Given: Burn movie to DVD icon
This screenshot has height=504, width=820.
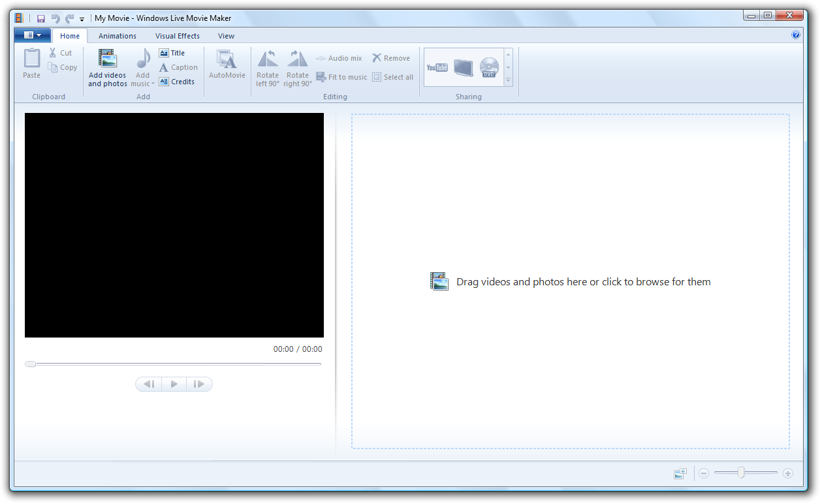Looking at the screenshot, I should point(489,67).
